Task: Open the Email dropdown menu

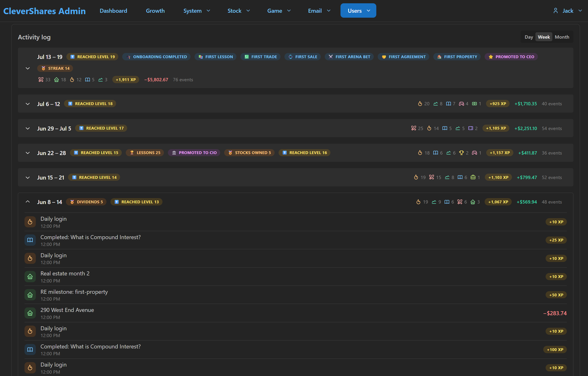Action: 319,11
